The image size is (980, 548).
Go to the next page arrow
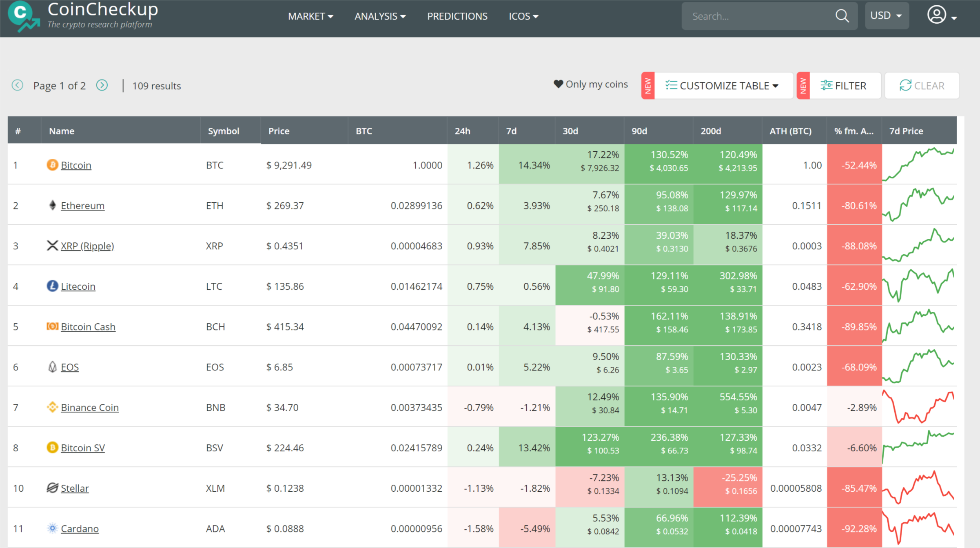tap(102, 85)
